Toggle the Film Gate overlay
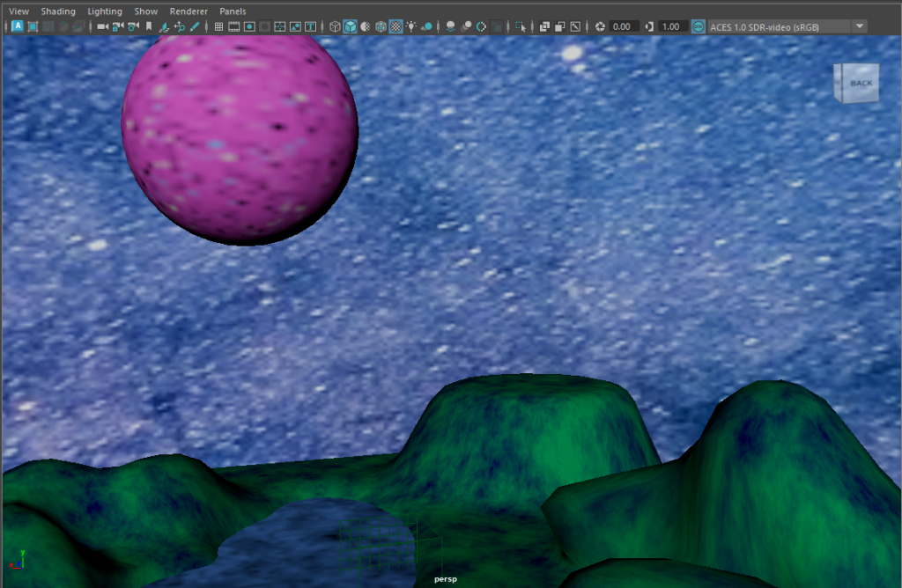902x588 pixels. point(234,26)
